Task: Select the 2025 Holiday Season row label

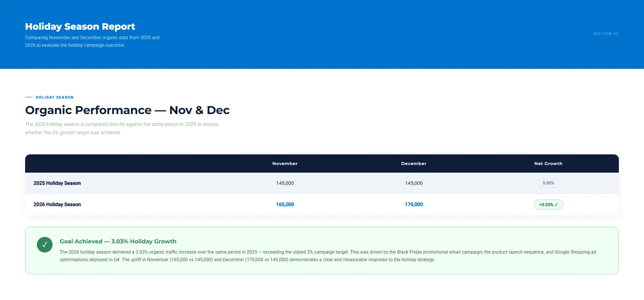Action: click(57, 183)
